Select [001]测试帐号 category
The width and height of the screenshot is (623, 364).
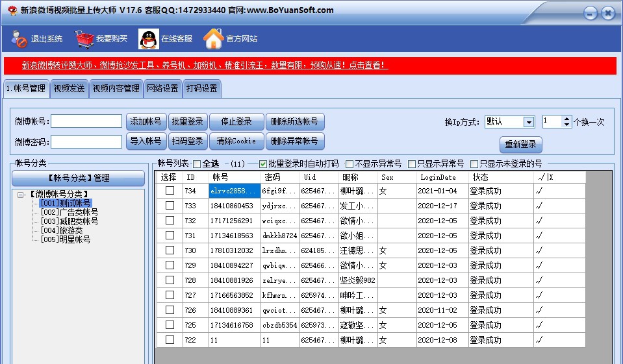click(x=66, y=203)
